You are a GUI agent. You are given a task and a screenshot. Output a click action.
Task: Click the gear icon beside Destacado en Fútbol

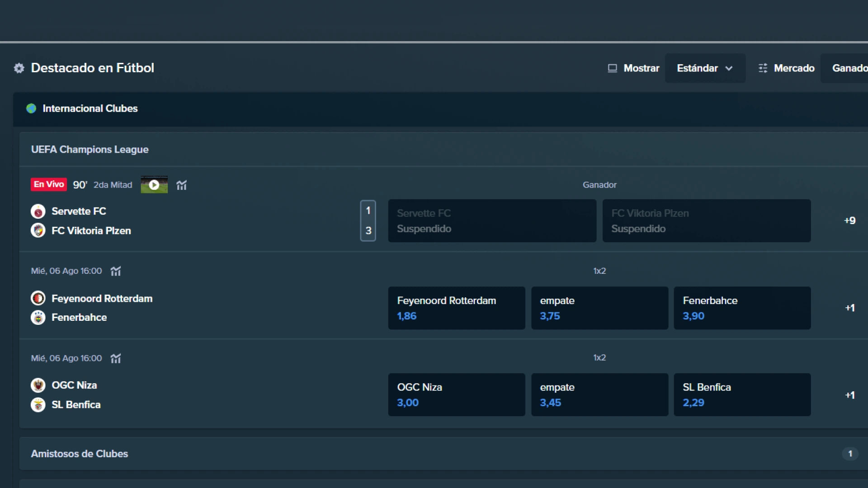point(19,68)
